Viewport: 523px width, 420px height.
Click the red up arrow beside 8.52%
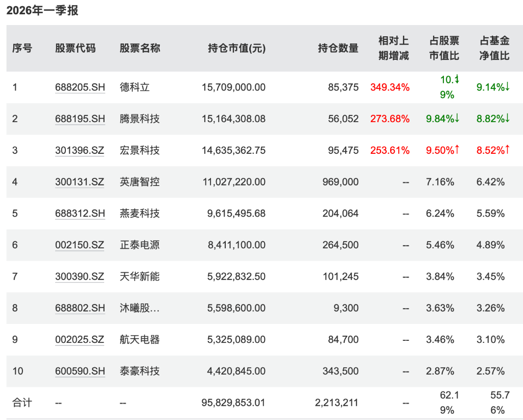click(507, 150)
